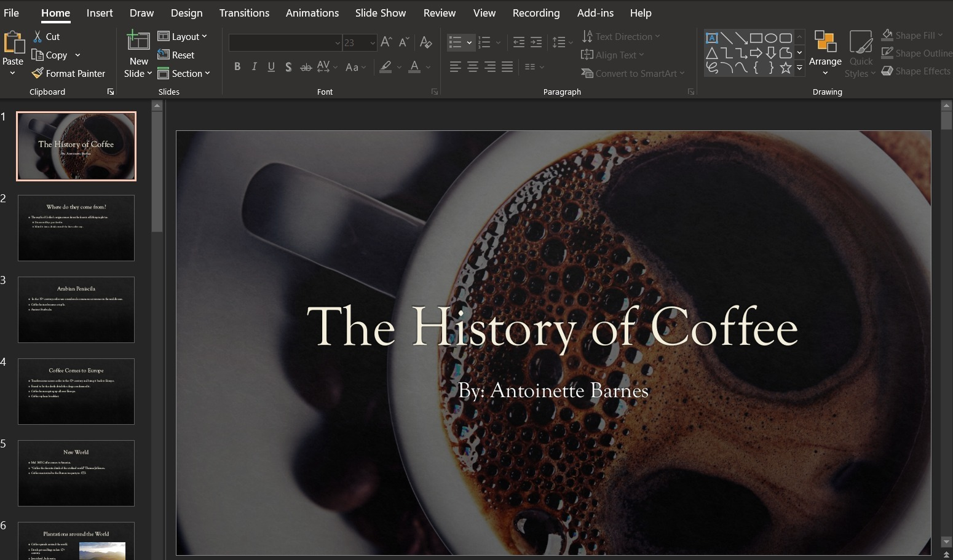Switch to the Insert tab

[100, 13]
